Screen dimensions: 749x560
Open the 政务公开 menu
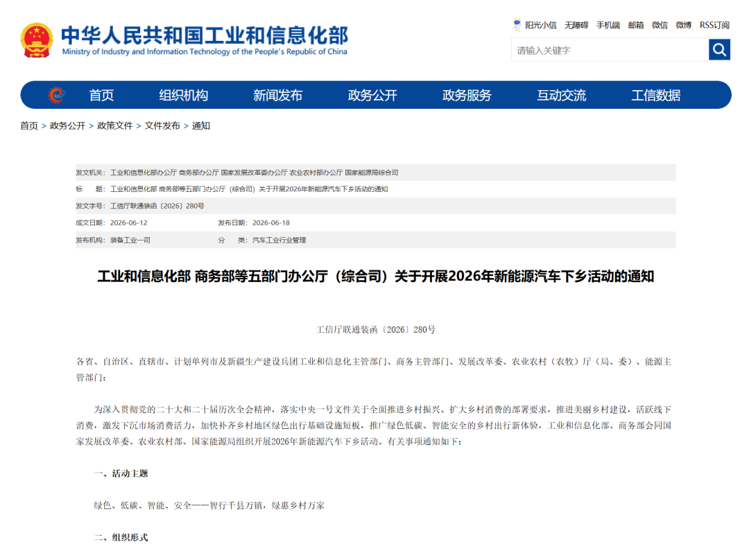coord(372,95)
